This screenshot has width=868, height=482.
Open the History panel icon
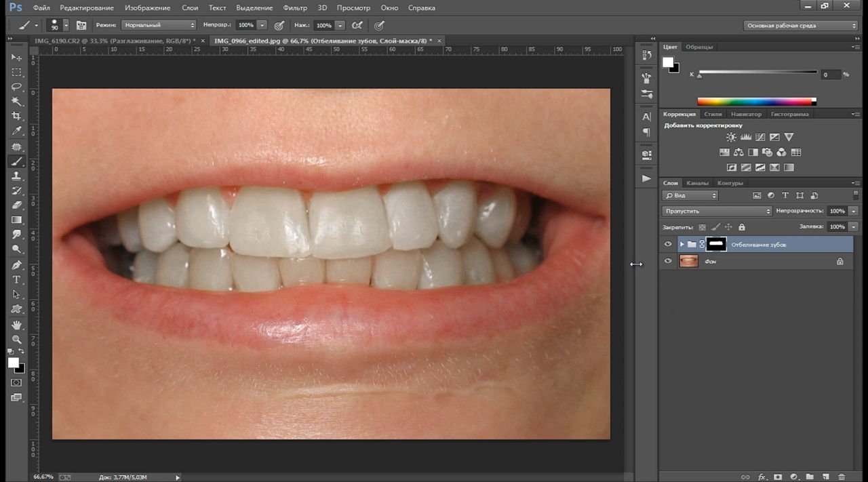pos(646,56)
